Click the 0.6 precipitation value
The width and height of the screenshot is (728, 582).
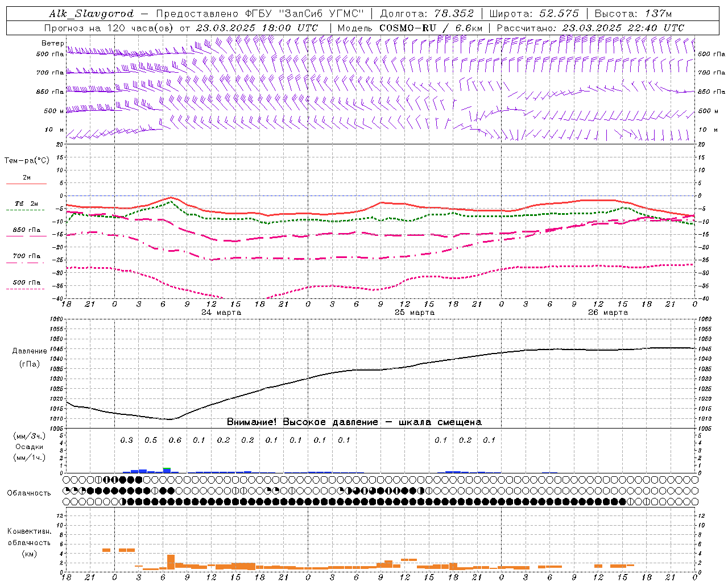[175, 440]
